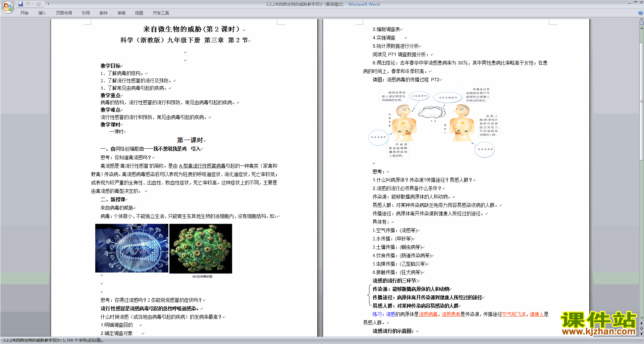The image size is (644, 344).
Task: Switch to the 引用 tab
Action: point(86,13)
